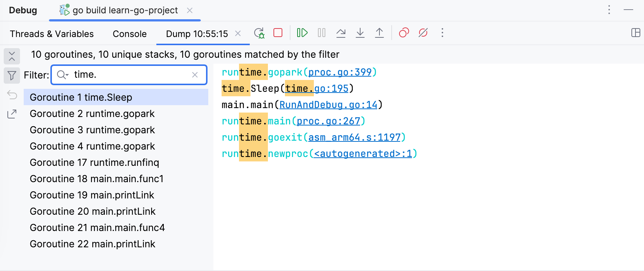Click the Step Into icon

click(x=360, y=33)
